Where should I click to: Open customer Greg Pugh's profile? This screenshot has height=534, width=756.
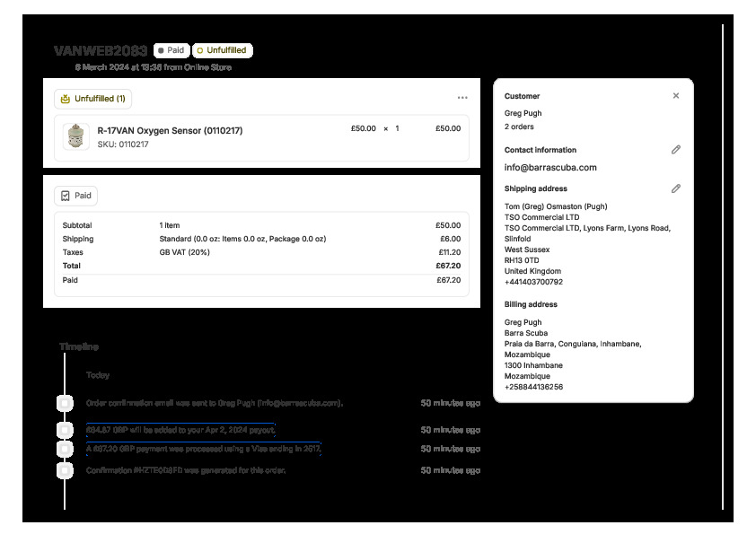(523, 113)
